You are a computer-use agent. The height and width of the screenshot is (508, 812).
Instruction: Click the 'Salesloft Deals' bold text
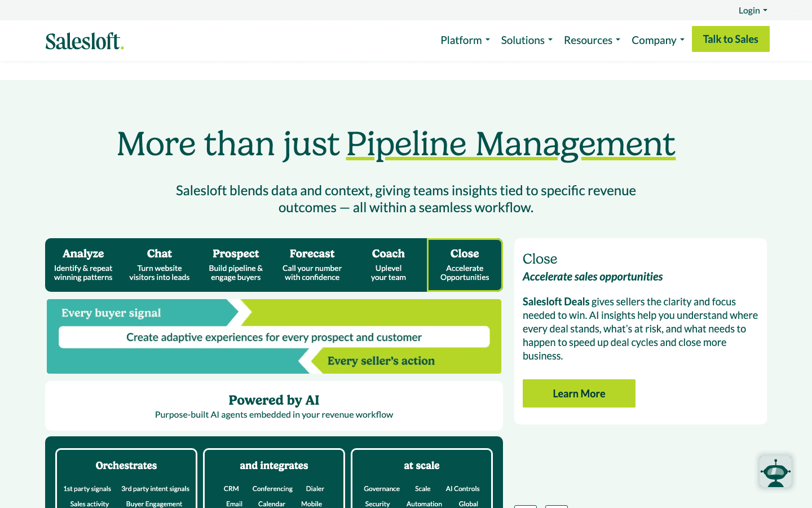(556, 301)
